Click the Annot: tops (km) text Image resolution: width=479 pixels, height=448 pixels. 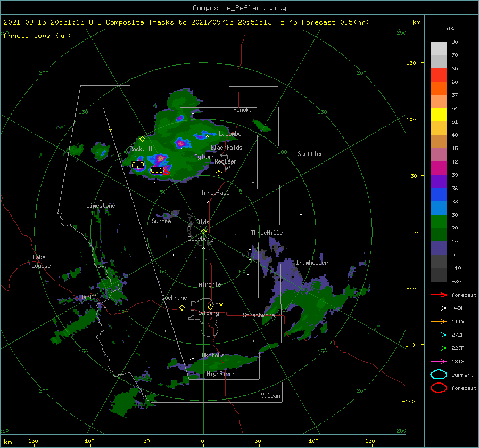(x=38, y=36)
